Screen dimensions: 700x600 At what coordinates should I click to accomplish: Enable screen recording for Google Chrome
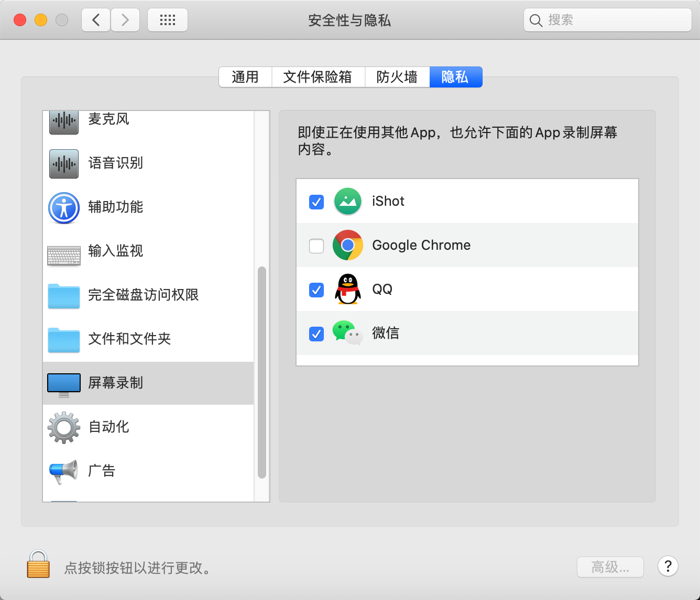[x=316, y=245]
